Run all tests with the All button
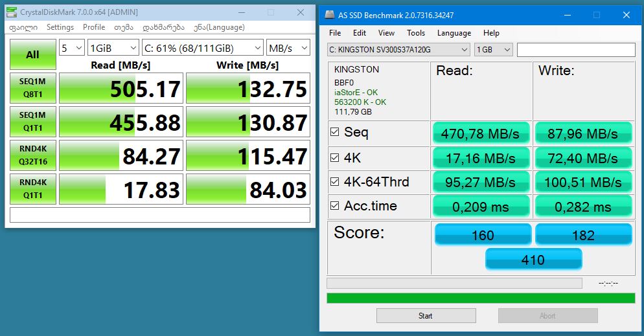644x336 pixels. (33, 54)
